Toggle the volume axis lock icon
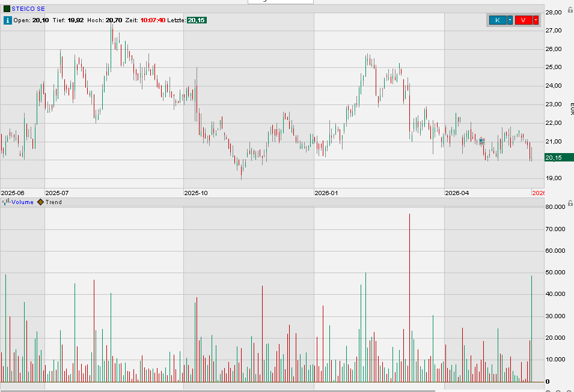 click(x=570, y=203)
